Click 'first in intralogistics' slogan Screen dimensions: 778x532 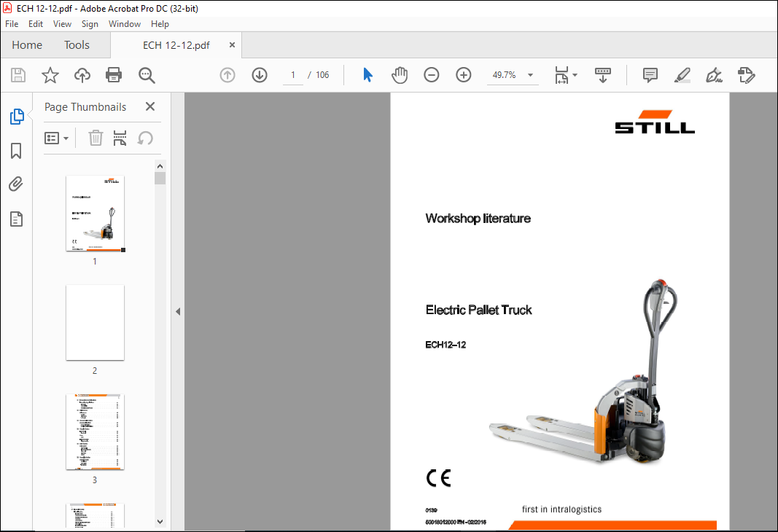point(561,509)
